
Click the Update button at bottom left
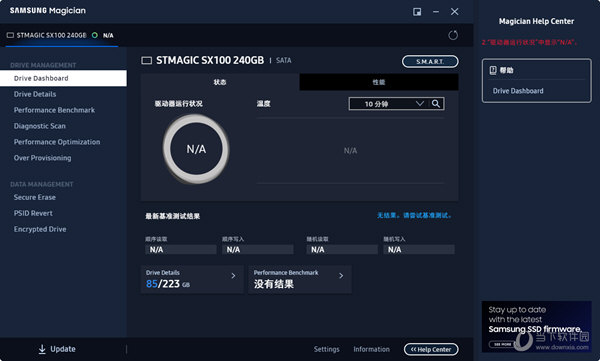tap(57, 349)
